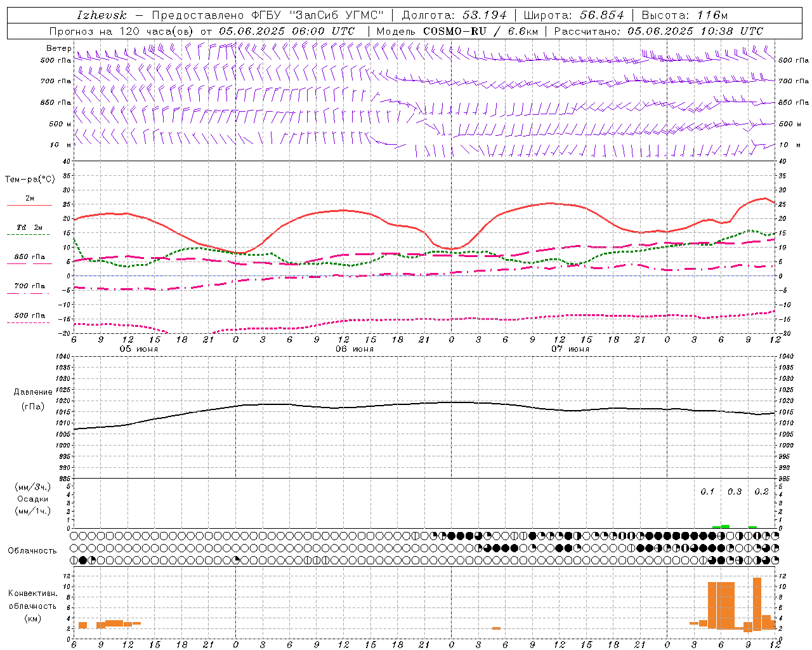Click 'Рассчитано: 05.06.2025 10:38 UTC' timestamp
The height and width of the screenshot is (650, 812).
click(x=658, y=31)
